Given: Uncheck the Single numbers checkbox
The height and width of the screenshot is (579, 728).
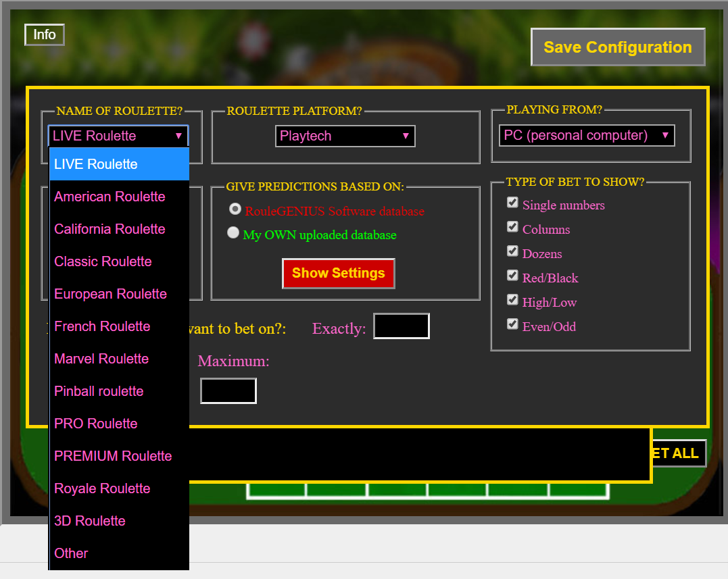Looking at the screenshot, I should pos(512,202).
